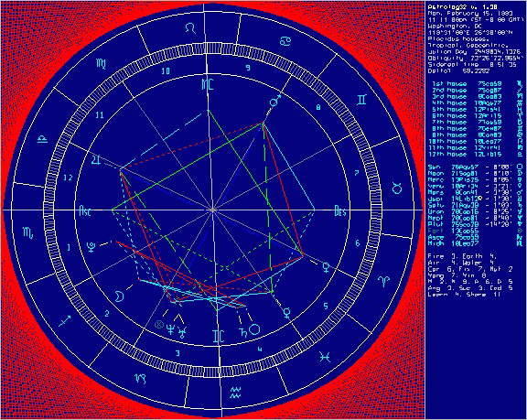Select the Saturn glyph near the IC
This screenshot has width=527, height=420.
(242, 332)
